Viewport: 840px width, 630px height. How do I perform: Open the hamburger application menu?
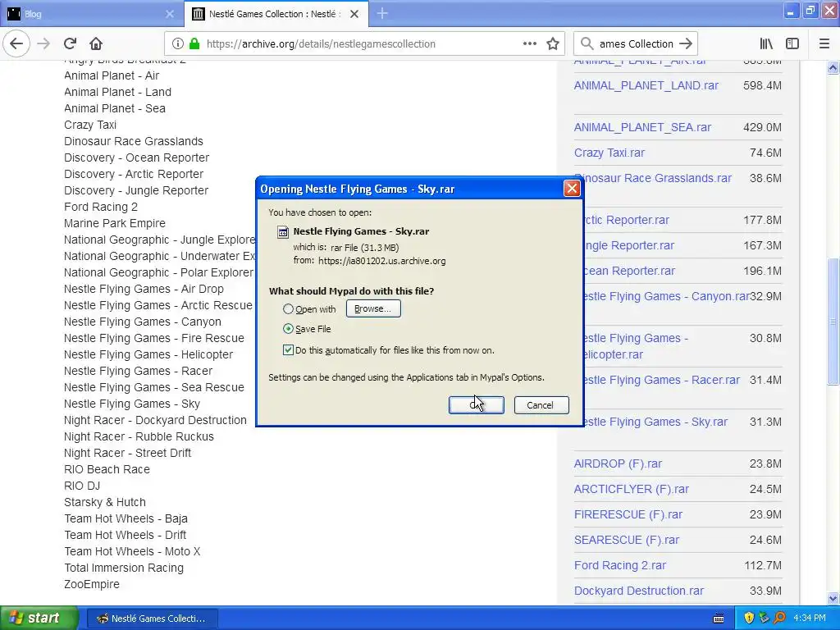tap(824, 44)
